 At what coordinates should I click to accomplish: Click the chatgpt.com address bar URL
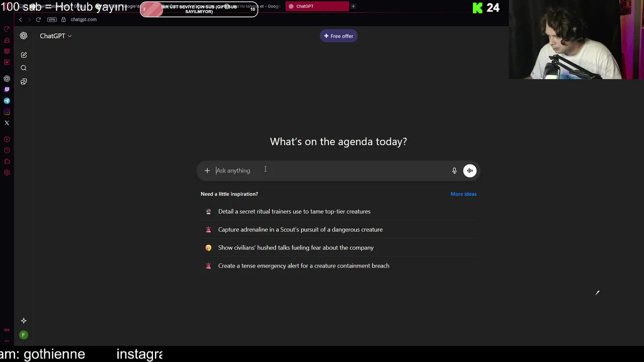click(x=84, y=20)
